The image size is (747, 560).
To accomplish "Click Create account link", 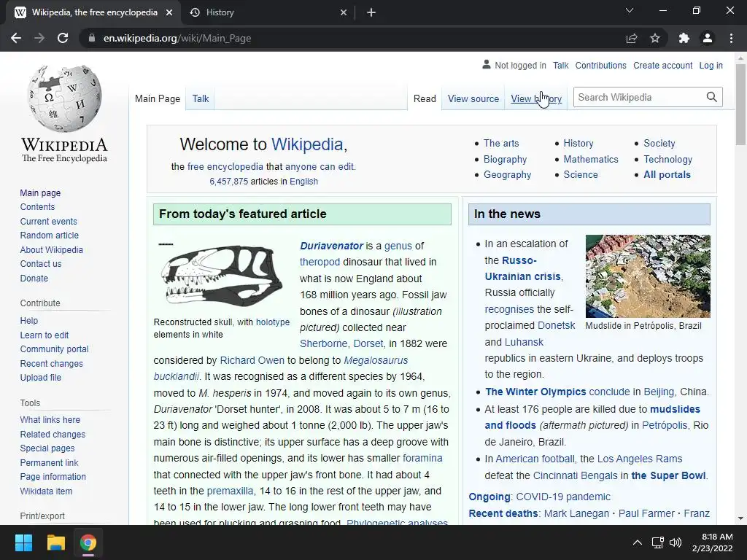I will click(x=662, y=65).
